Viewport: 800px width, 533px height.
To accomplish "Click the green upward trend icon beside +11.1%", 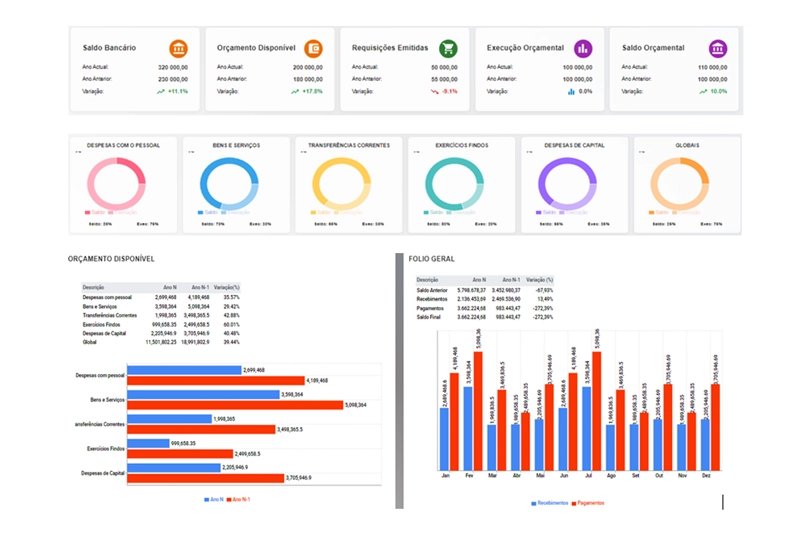I will click(x=161, y=92).
